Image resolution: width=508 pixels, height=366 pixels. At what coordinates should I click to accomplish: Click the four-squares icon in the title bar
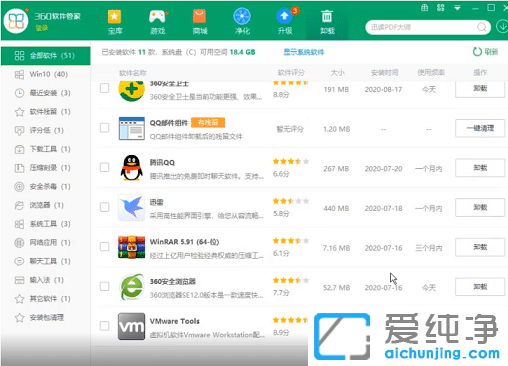(x=441, y=8)
